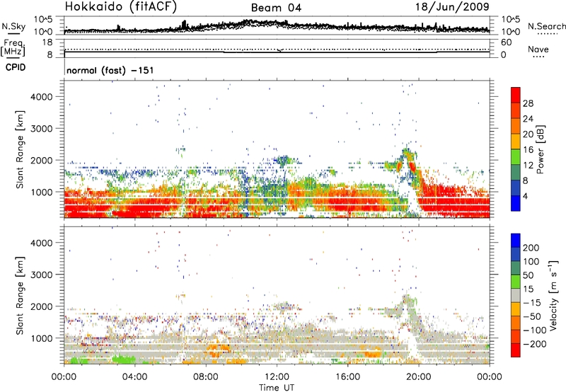Click the '-50' tick on Velocity scale
This screenshot has height=392, width=566.
[532, 316]
